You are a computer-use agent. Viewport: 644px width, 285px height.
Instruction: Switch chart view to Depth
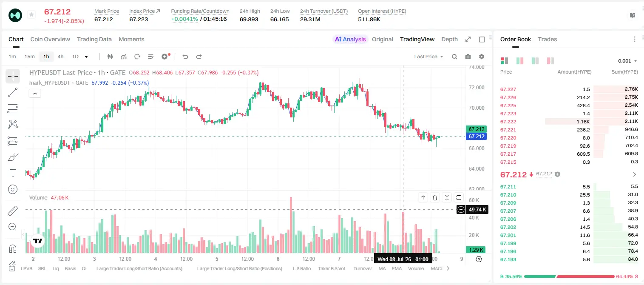pos(449,39)
